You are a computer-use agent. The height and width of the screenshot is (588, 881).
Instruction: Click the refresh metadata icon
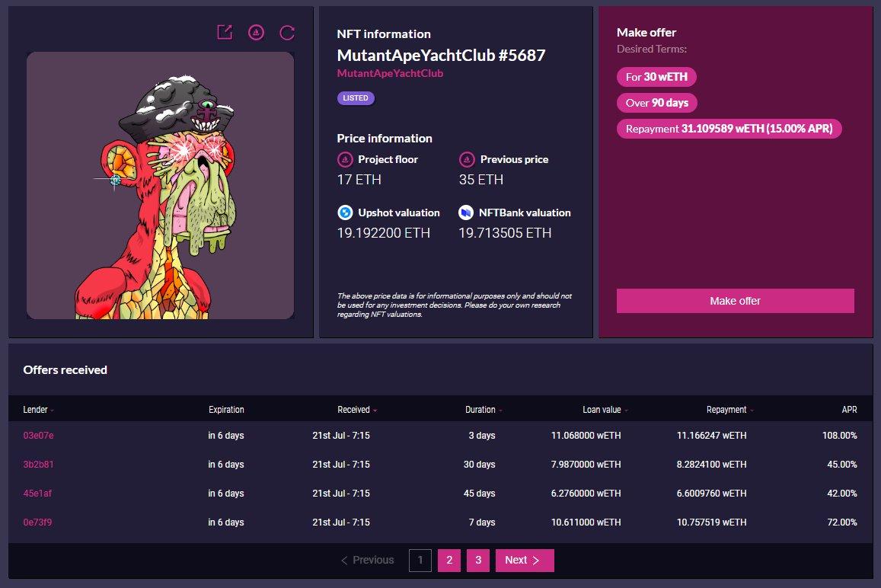pyautogui.click(x=287, y=32)
